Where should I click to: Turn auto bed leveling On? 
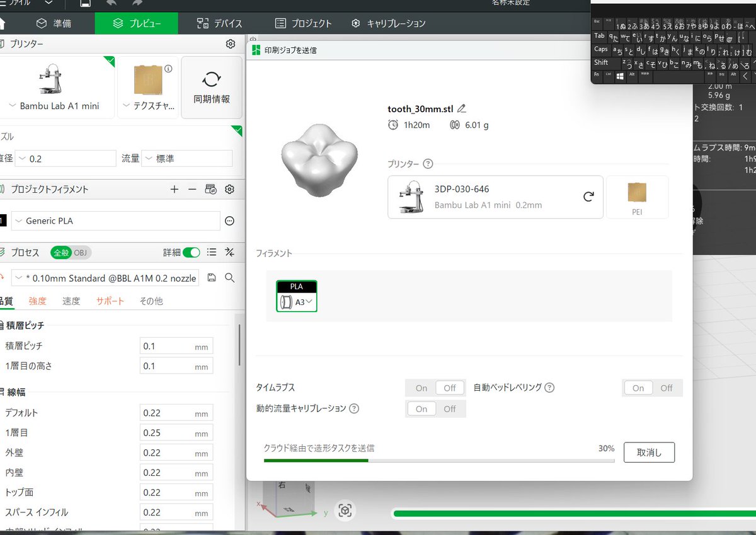[638, 388]
